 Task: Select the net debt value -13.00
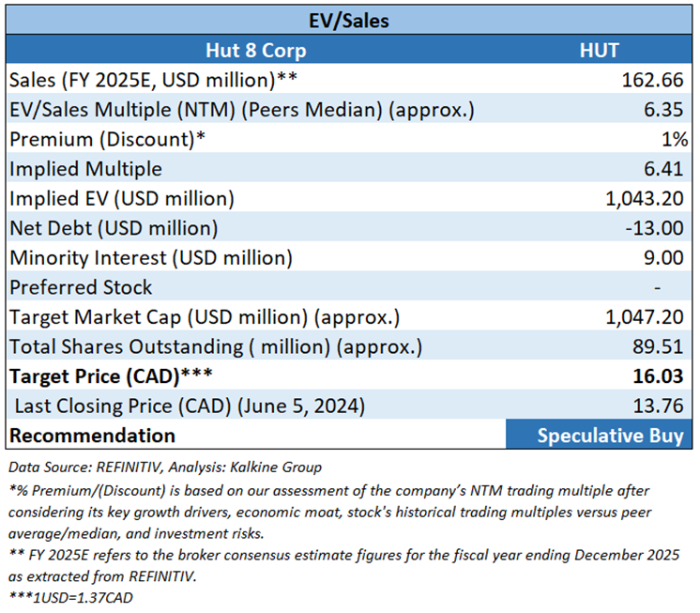(x=654, y=228)
